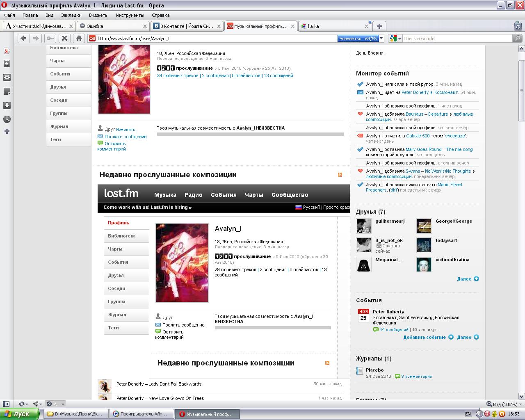Open the History clock panel in the sidebar
The image size is (525, 420).
[x=7, y=119]
